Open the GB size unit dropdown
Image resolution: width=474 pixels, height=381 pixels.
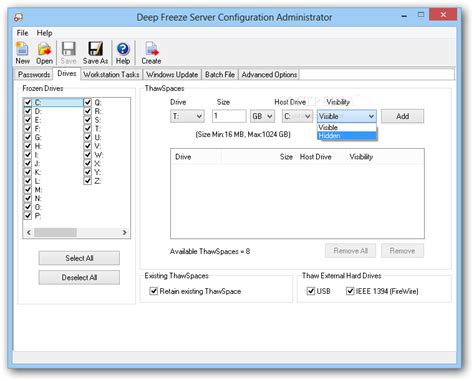[262, 116]
